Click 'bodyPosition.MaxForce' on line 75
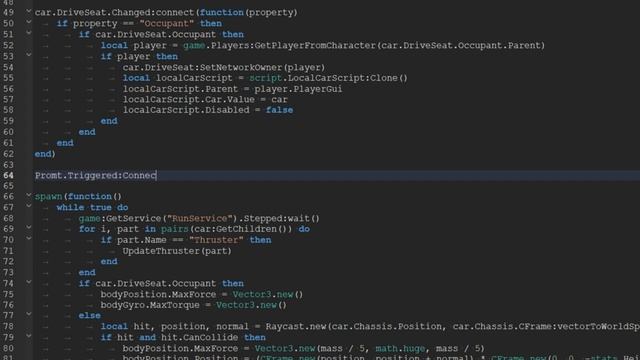Viewport: 640px width, 360px height. [x=158, y=294]
